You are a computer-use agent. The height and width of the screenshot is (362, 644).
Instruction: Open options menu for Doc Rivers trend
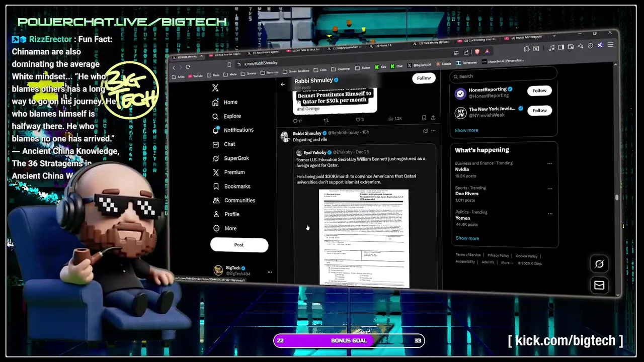coord(549,188)
